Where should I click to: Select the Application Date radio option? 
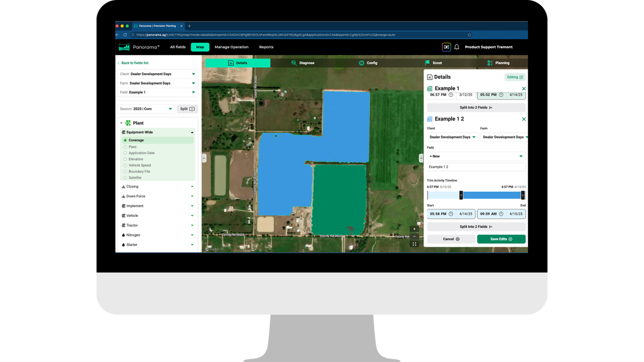125,153
